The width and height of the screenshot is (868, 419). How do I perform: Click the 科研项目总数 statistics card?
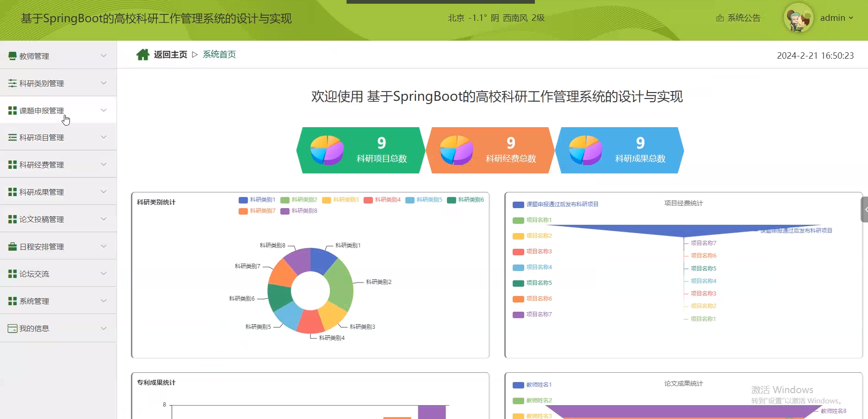tap(361, 150)
